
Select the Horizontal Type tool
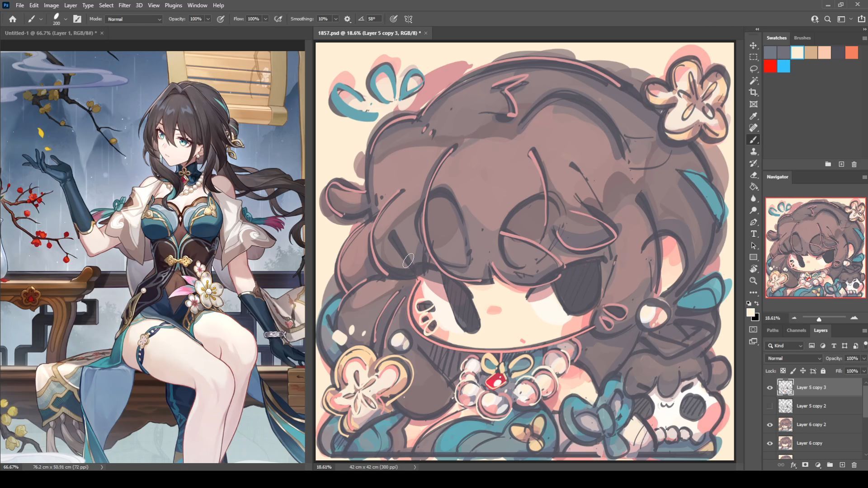coord(753,234)
